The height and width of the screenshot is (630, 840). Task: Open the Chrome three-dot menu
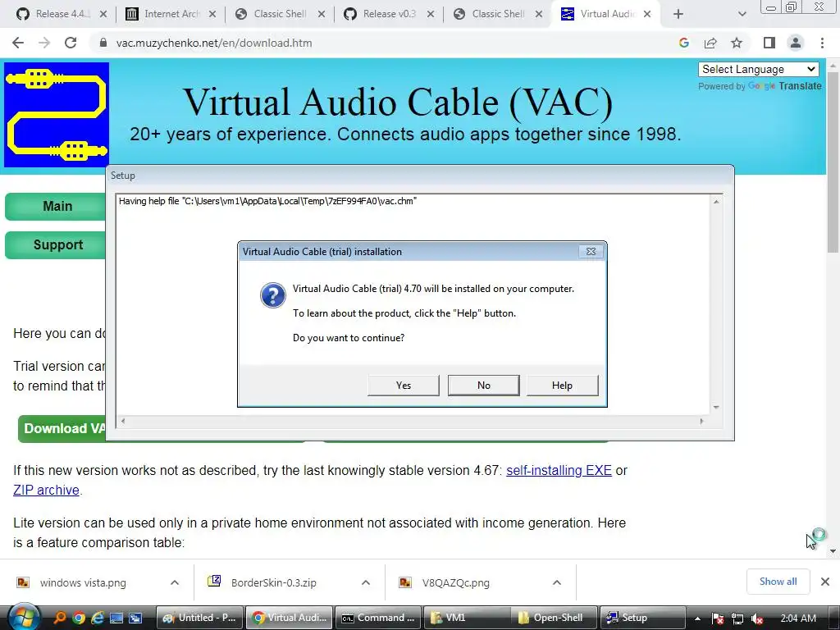click(x=822, y=43)
